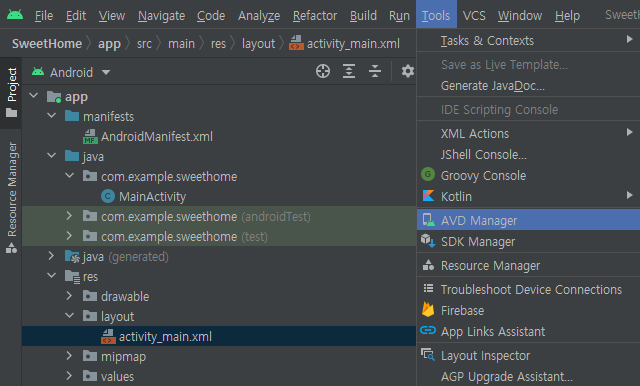Collapse the com.example.sweethome package
The height and width of the screenshot is (386, 640).
click(x=70, y=175)
